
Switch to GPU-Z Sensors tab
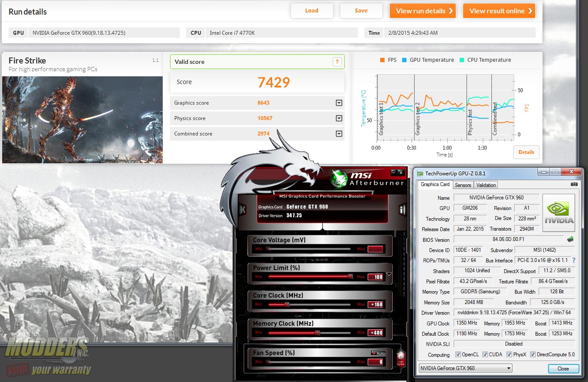463,185
